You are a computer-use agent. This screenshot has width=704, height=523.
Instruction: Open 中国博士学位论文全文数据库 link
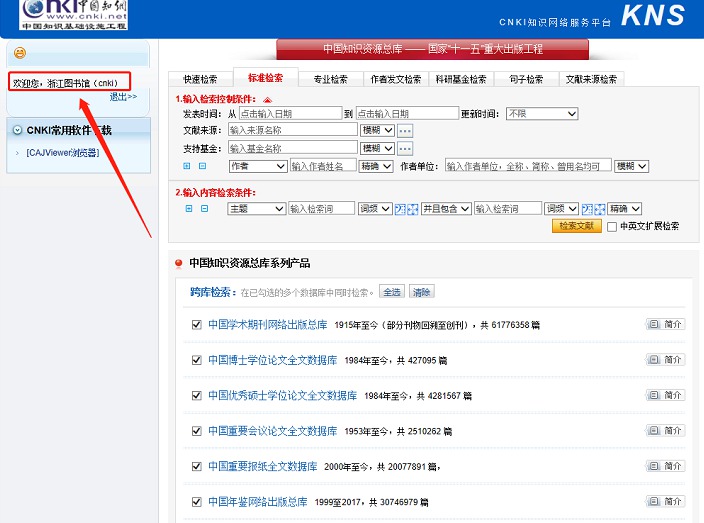[273, 360]
